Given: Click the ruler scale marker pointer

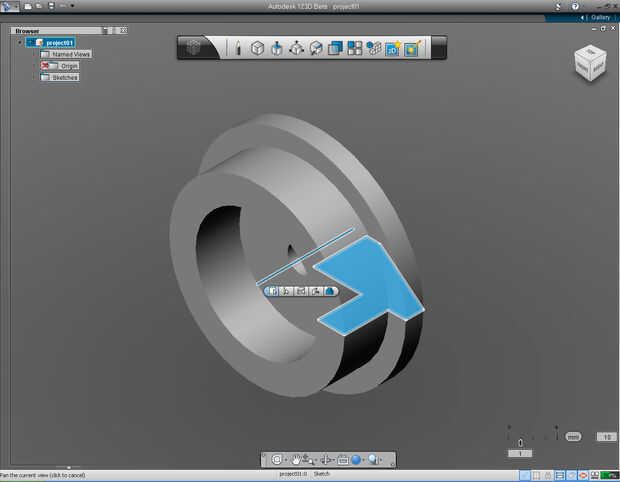Looking at the screenshot, I should click(x=520, y=443).
